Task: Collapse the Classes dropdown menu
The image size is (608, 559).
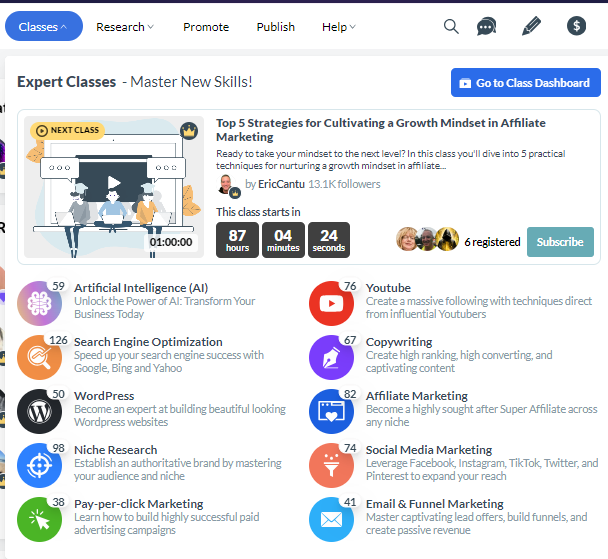Action: (44, 27)
